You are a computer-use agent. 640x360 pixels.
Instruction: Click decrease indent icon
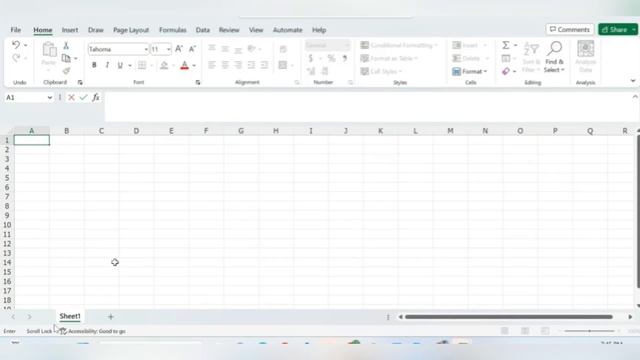click(x=251, y=65)
